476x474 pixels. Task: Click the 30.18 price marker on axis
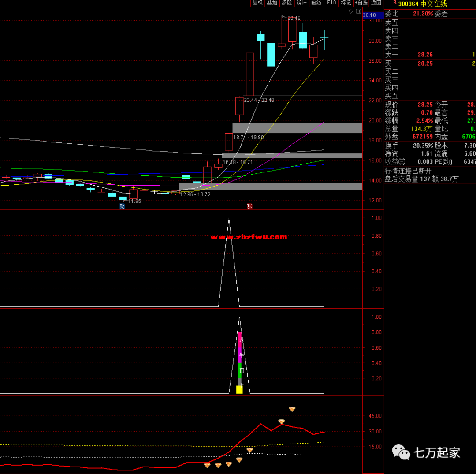[369, 15]
